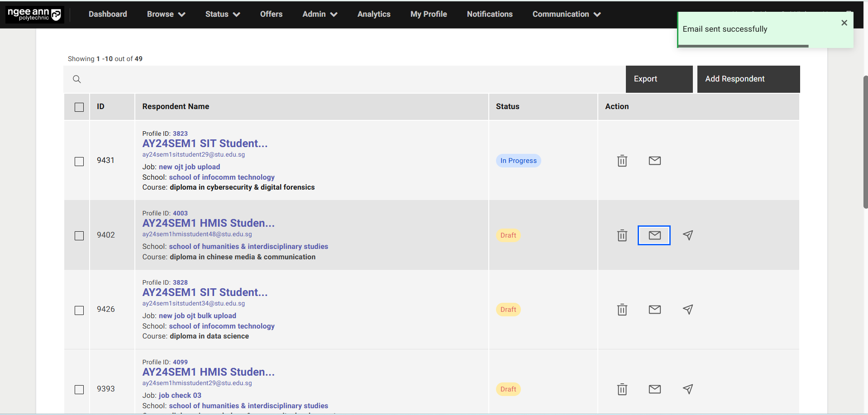Select the checkbox next to ID 9426
Viewport: 868px width, 415px height.
[x=79, y=310]
